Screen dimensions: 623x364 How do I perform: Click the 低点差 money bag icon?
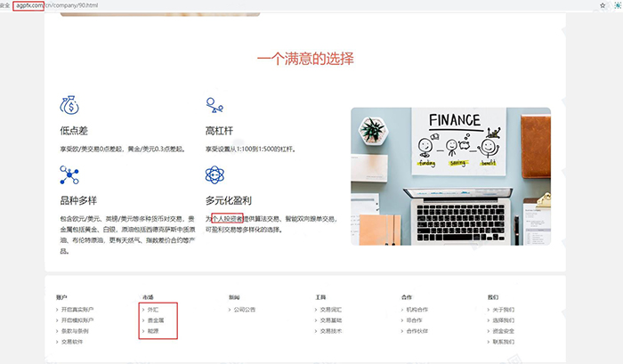click(x=69, y=105)
